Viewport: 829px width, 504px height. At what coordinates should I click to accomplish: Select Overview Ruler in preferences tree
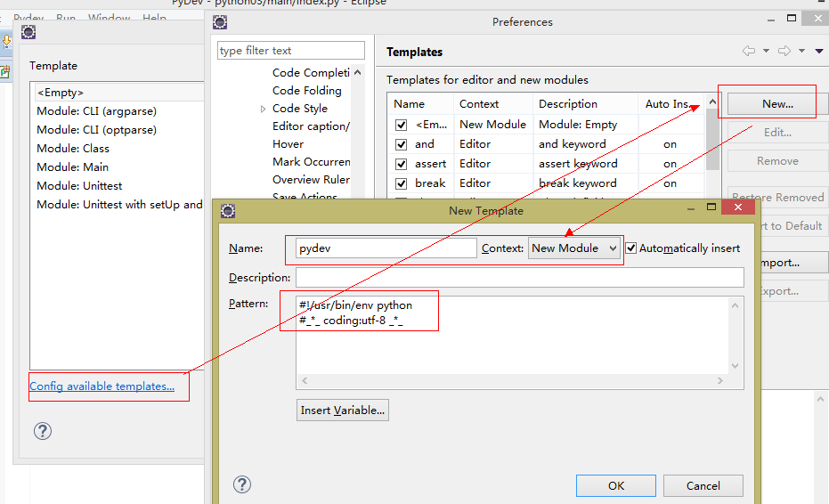point(311,180)
